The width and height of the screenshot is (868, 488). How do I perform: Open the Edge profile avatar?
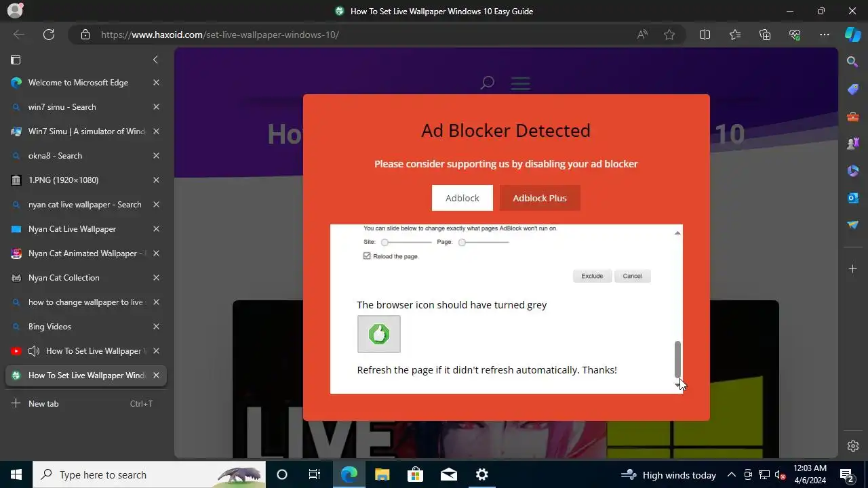coord(14,10)
